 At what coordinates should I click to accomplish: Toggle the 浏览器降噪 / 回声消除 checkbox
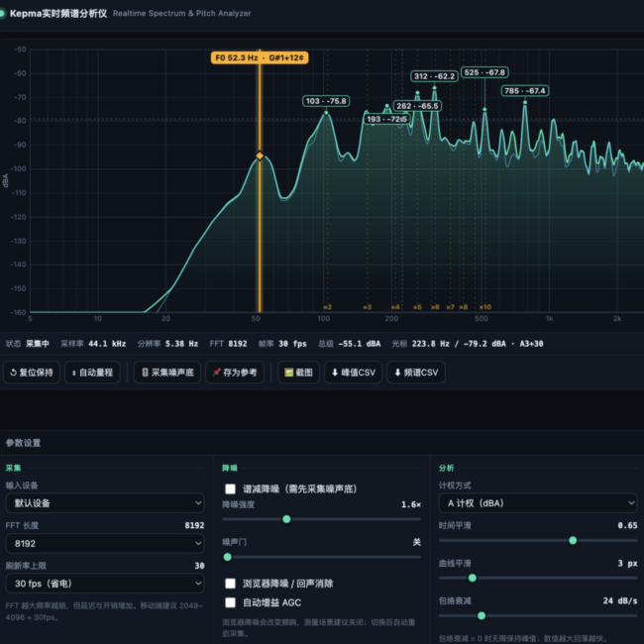coord(231,584)
